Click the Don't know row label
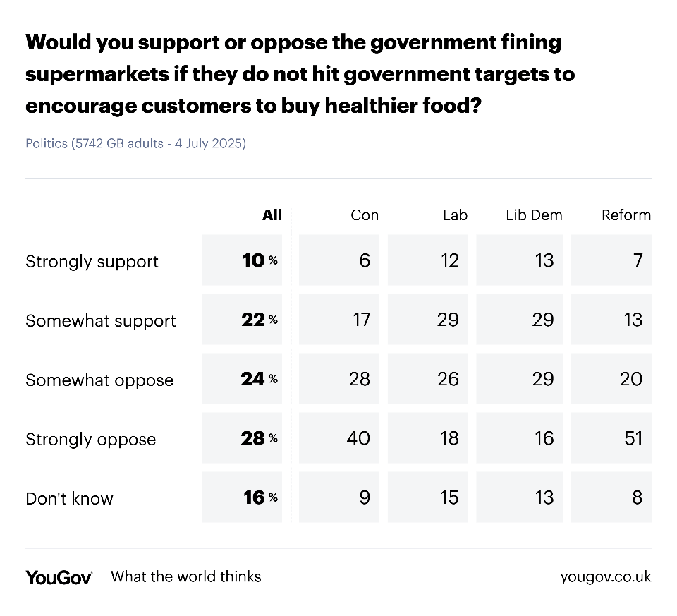This screenshot has height=616, width=677. (x=70, y=498)
